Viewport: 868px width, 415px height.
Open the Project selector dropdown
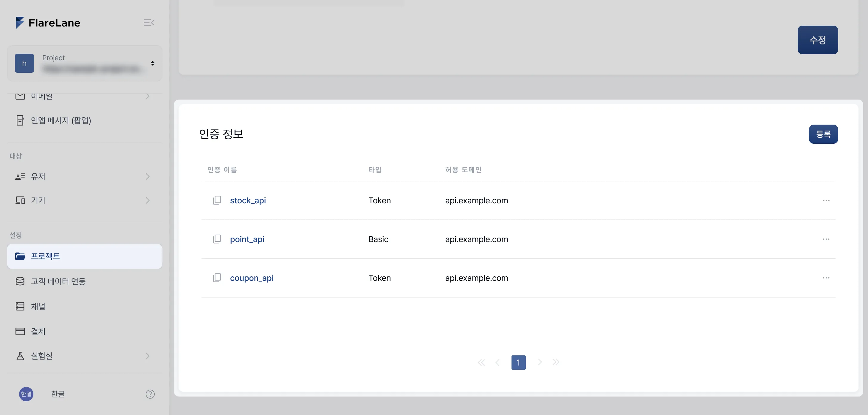[x=85, y=64]
